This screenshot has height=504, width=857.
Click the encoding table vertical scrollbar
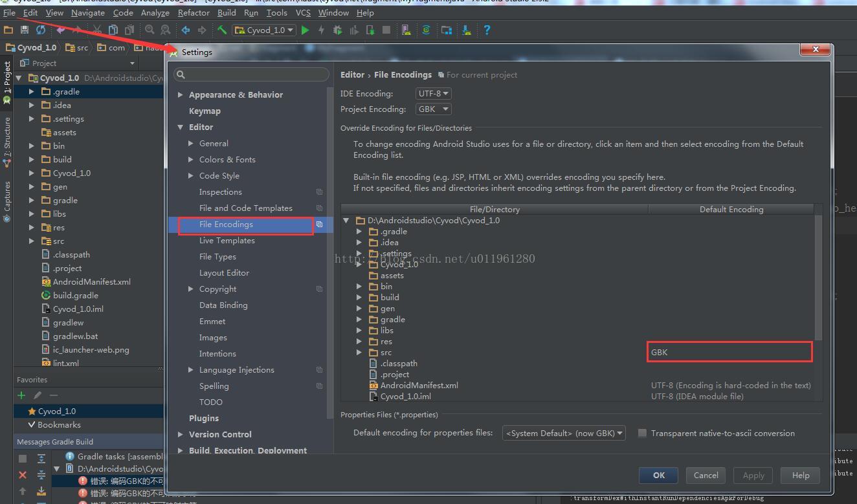click(818, 278)
